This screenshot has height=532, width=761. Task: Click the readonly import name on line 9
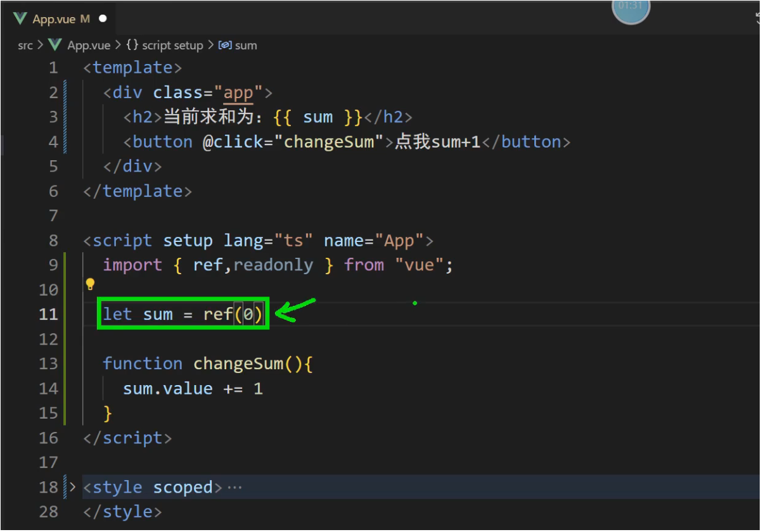click(x=273, y=265)
